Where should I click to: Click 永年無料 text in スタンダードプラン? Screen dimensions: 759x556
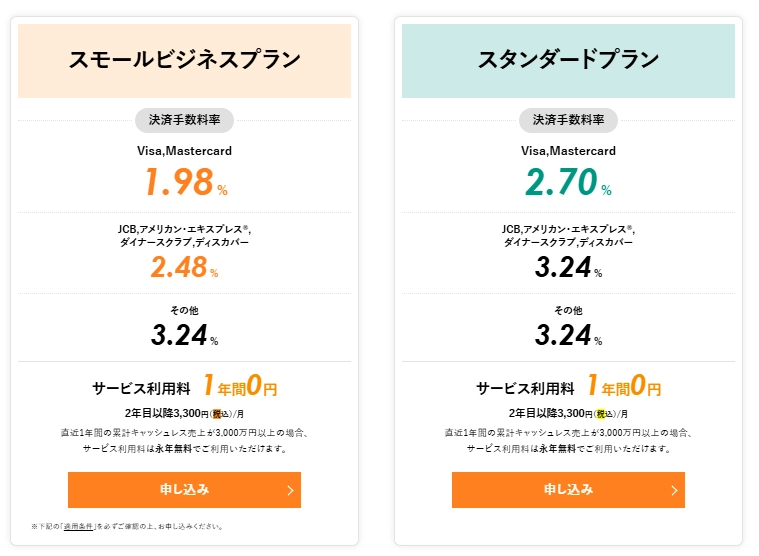(557, 449)
